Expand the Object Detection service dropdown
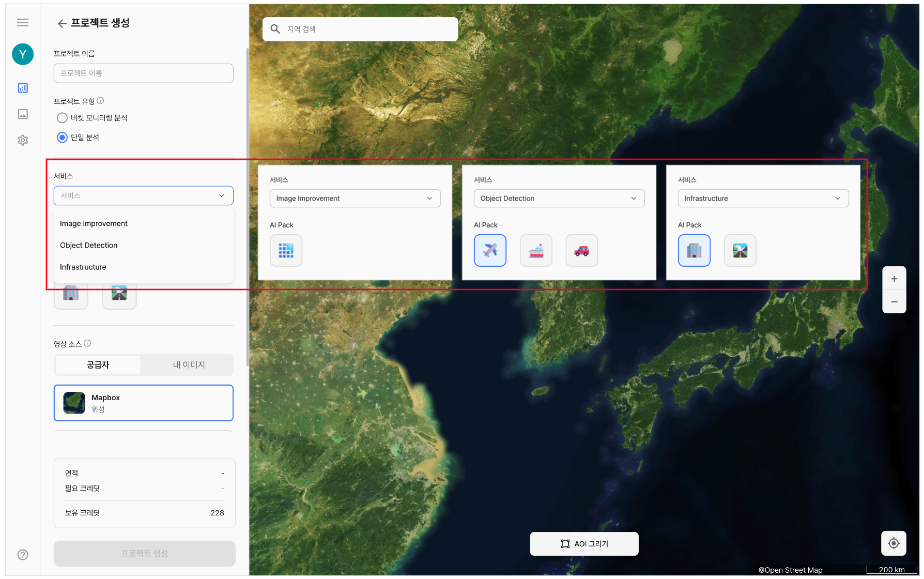The width and height of the screenshot is (924, 579). [x=559, y=199]
